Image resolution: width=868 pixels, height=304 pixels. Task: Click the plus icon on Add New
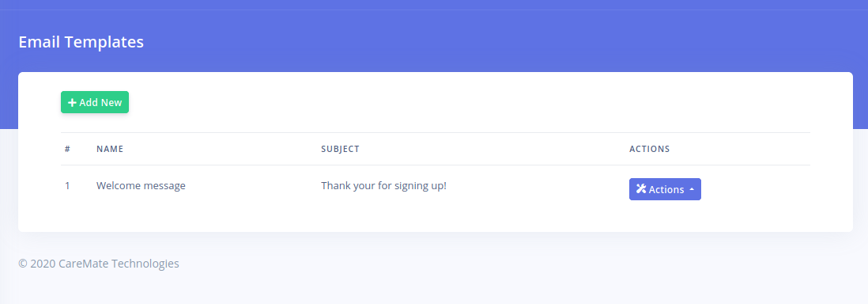pyautogui.click(x=72, y=103)
